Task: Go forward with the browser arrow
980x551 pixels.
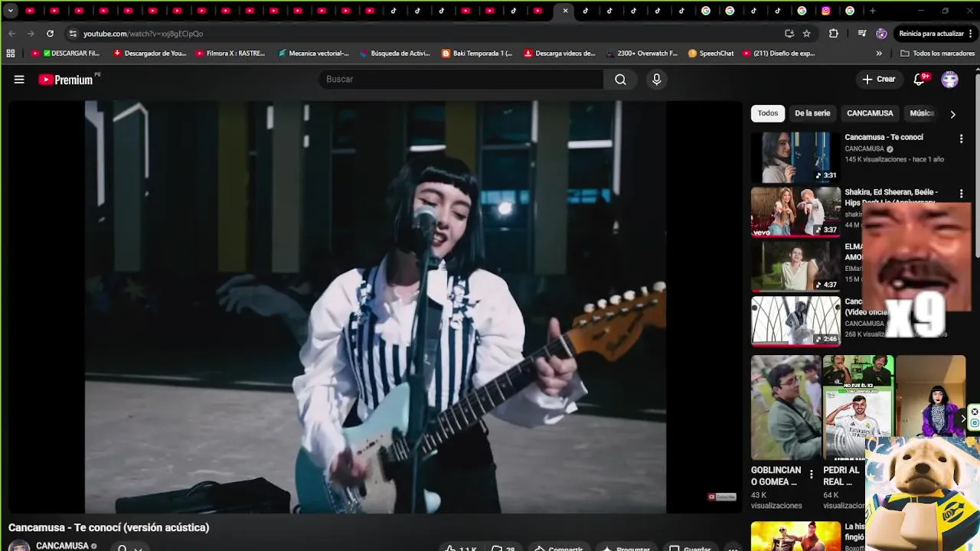Action: pyautogui.click(x=31, y=34)
